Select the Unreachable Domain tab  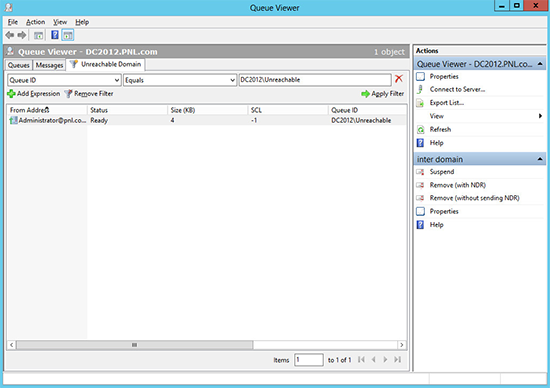click(106, 64)
